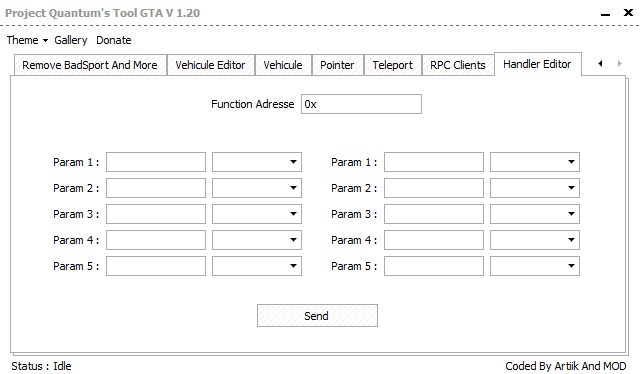Image resolution: width=640 pixels, height=374 pixels.
Task: Click the right Param 3 text field
Action: (434, 214)
